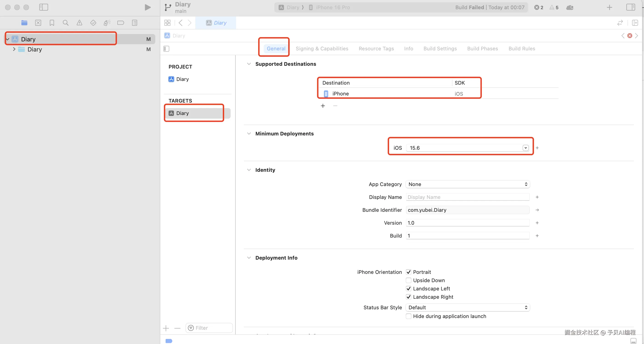This screenshot has height=344, width=644.
Task: Open the Status Bar Style dropdown
Action: coord(468,307)
